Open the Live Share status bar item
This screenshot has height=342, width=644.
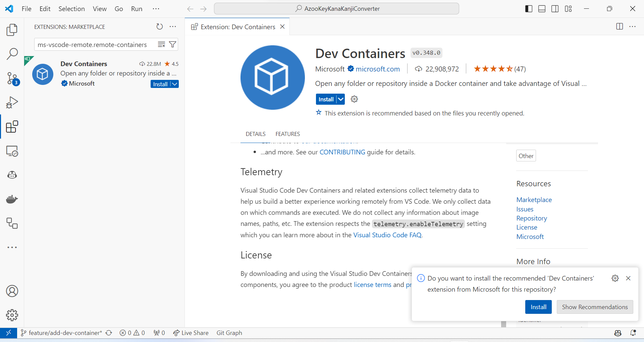(x=191, y=333)
